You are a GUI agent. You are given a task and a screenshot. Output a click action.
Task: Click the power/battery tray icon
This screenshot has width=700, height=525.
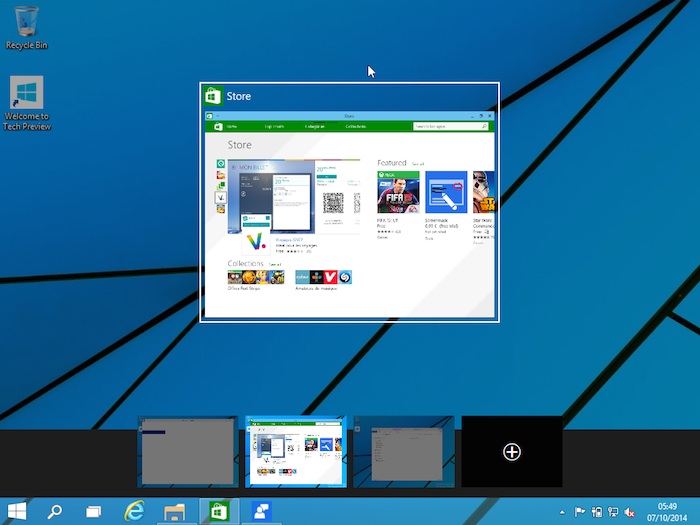pyautogui.click(x=596, y=511)
